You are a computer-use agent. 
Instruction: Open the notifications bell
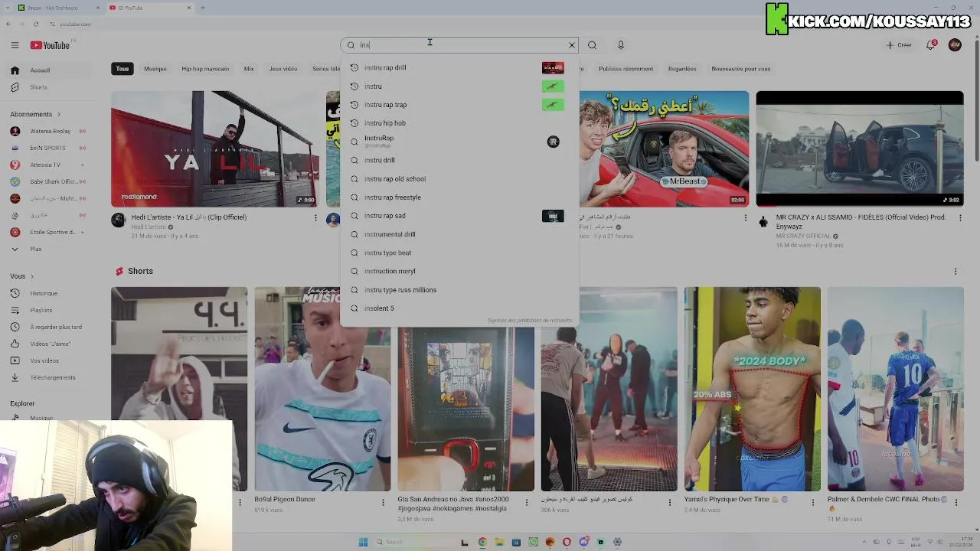tap(931, 45)
